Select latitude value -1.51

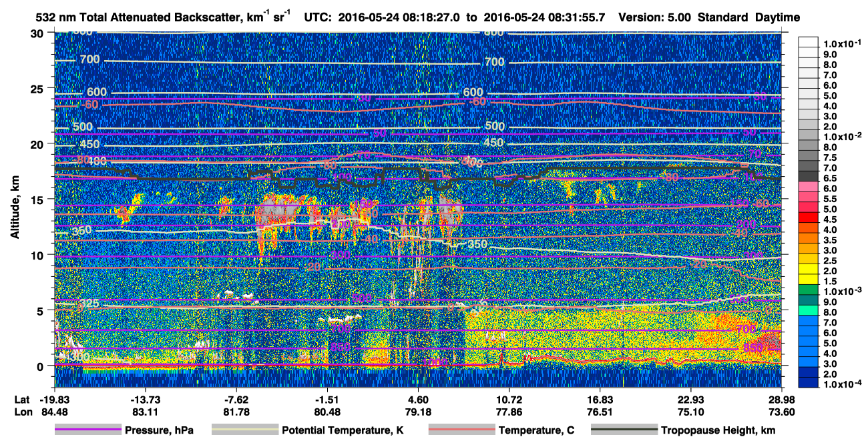(328, 399)
